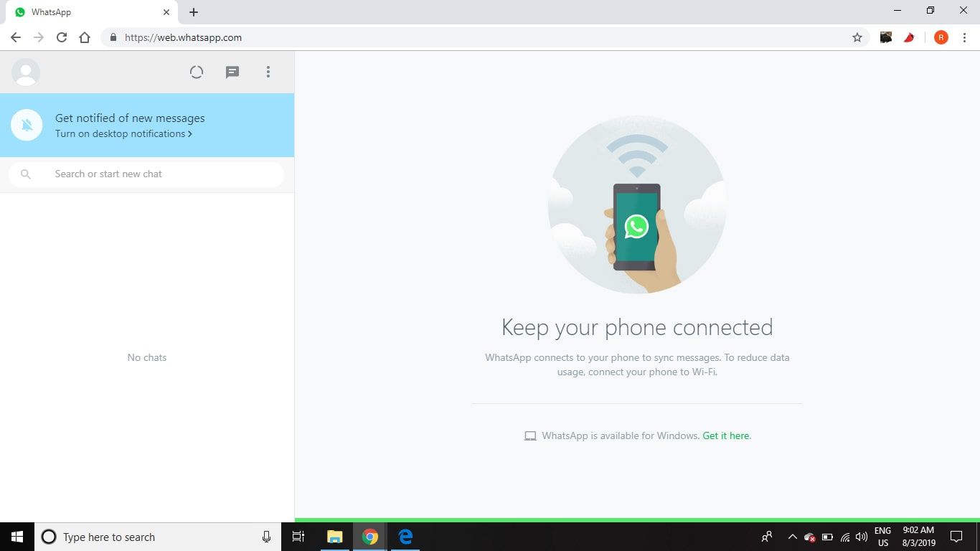Viewport: 980px width, 551px height.
Task: Click the Status circle icon
Action: point(197,72)
